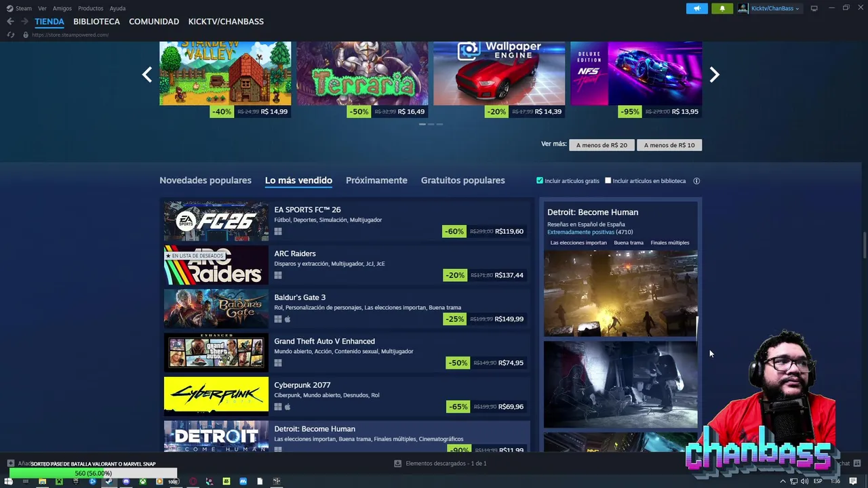Click the add game plus icon
The image size is (868, 488).
(x=10, y=464)
